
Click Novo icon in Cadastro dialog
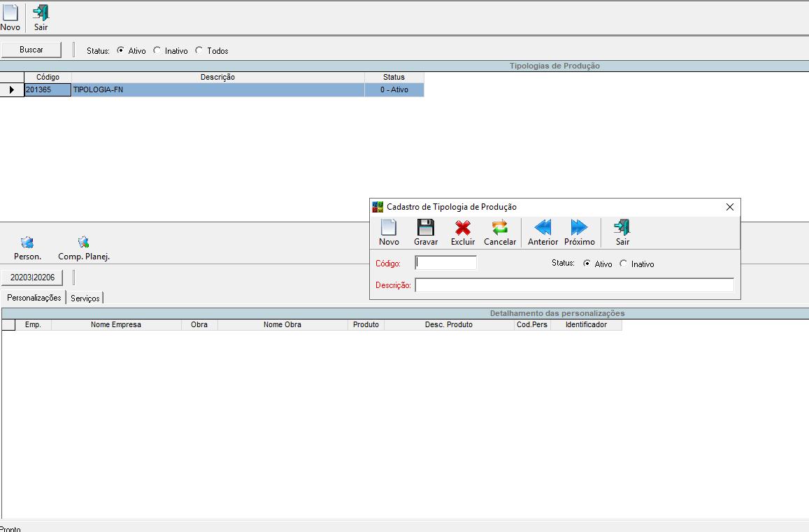coord(389,228)
